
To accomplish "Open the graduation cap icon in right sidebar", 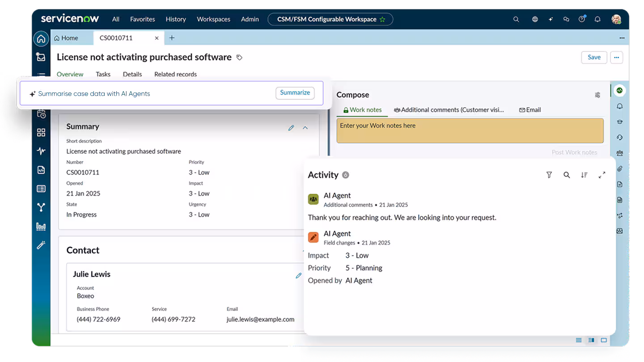I will click(619, 122).
